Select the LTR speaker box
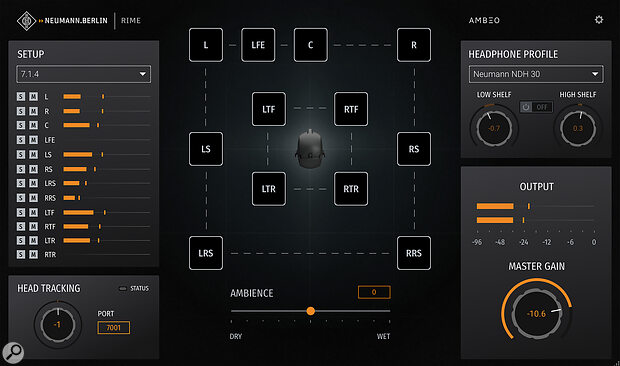 pyautogui.click(x=268, y=189)
